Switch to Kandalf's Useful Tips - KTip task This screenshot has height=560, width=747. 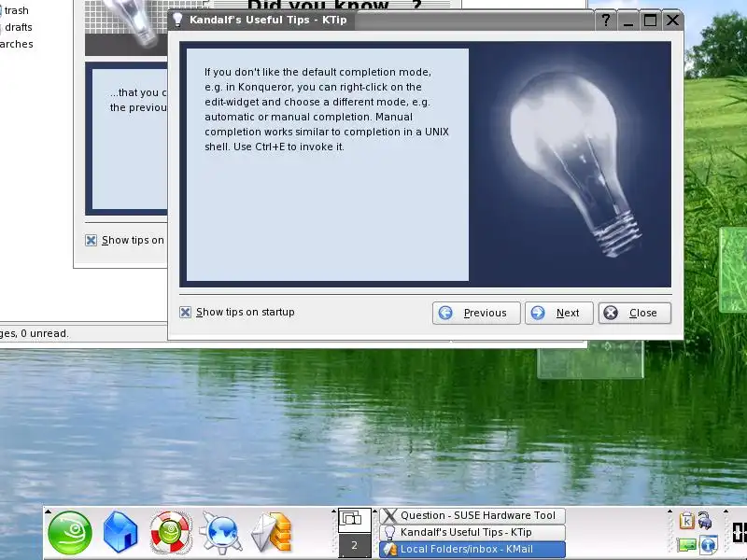tap(472, 532)
